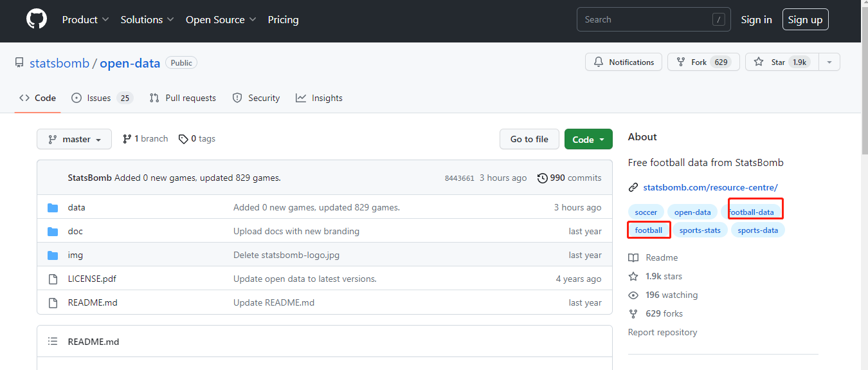Go to the Insights tab
Viewport: 868px width, 370px height.
point(319,98)
